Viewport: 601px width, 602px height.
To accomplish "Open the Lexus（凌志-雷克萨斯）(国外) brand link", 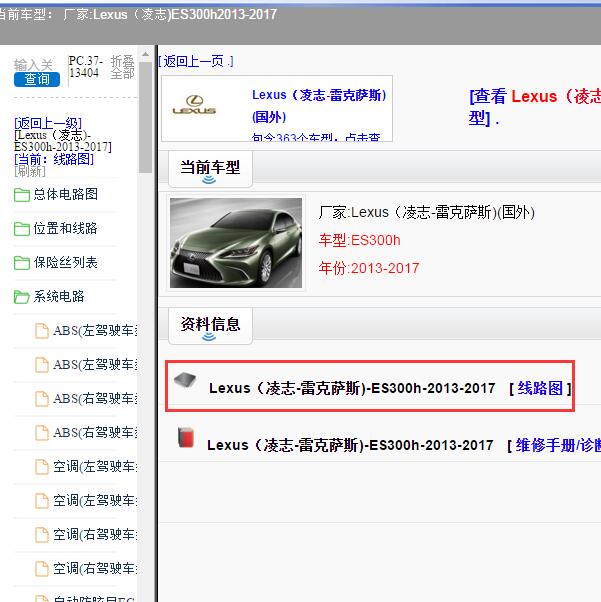I will tap(319, 106).
